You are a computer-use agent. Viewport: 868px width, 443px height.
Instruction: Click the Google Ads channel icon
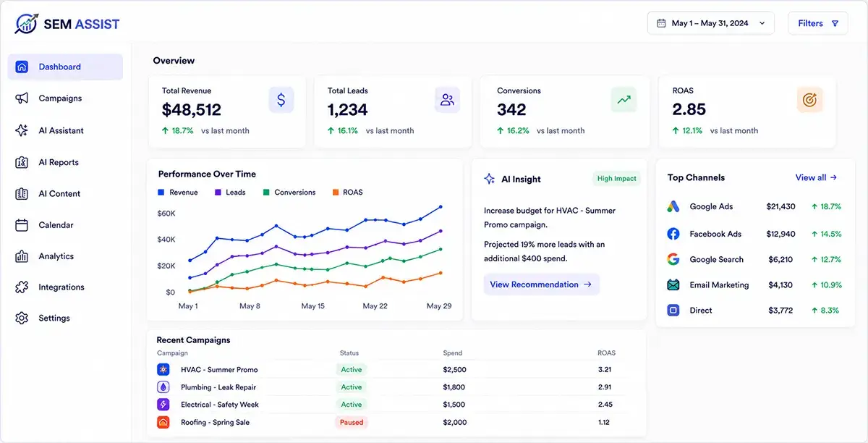[673, 206]
